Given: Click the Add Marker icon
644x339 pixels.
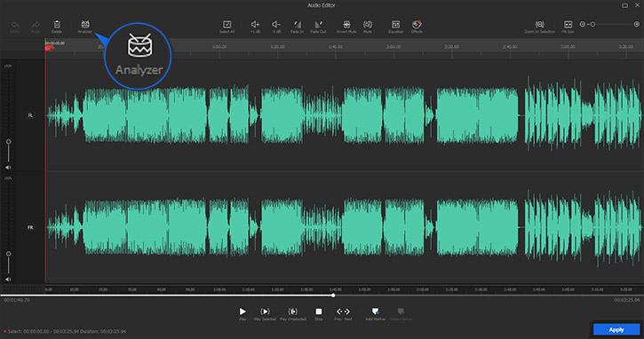Looking at the screenshot, I should [376, 311].
